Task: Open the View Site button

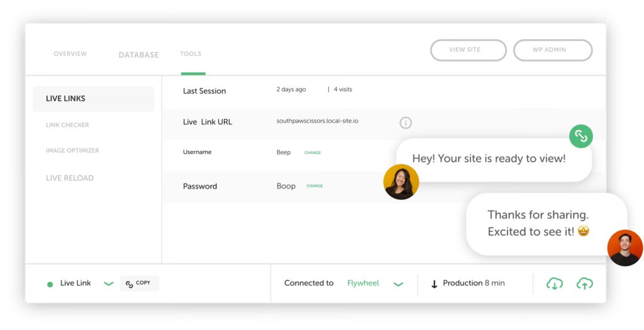Action: coord(468,50)
